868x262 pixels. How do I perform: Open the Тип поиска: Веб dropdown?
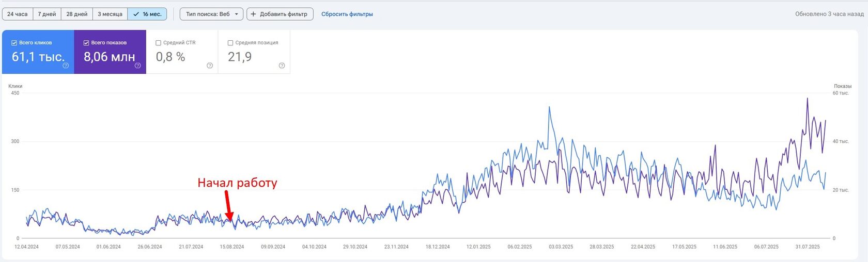point(211,14)
